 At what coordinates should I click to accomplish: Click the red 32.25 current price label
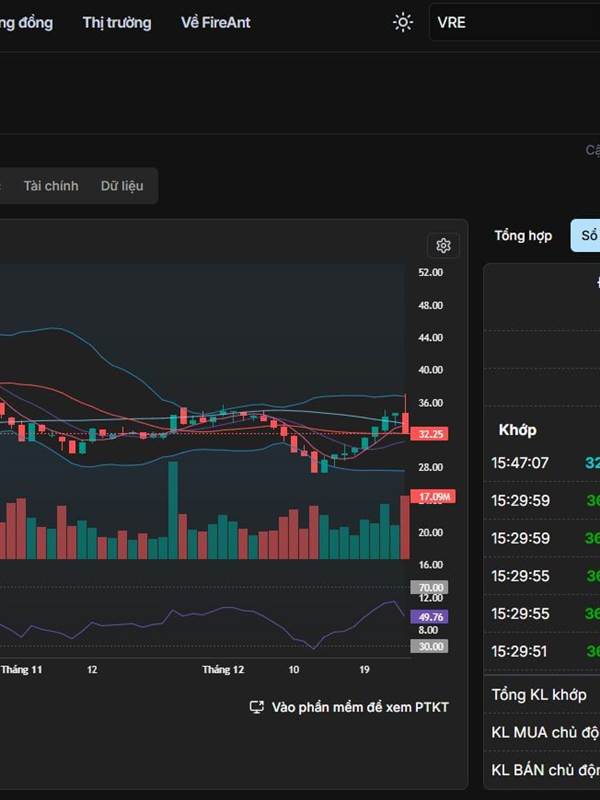click(431, 434)
